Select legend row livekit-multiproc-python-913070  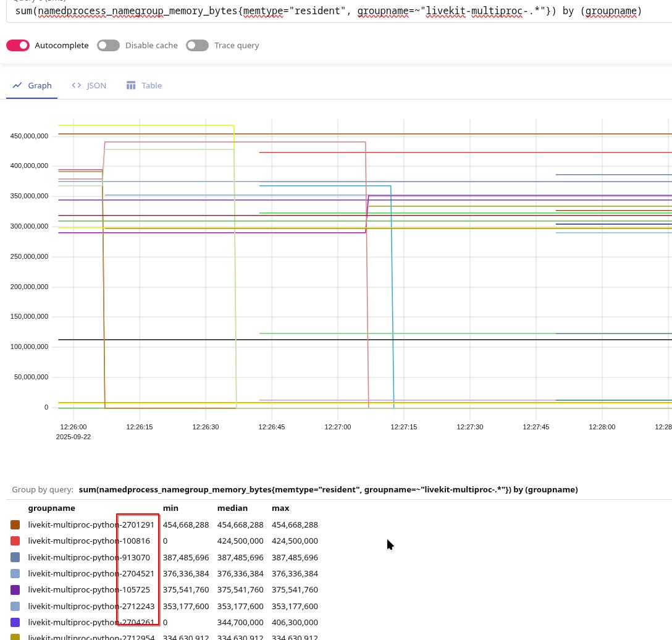pyautogui.click(x=164, y=557)
